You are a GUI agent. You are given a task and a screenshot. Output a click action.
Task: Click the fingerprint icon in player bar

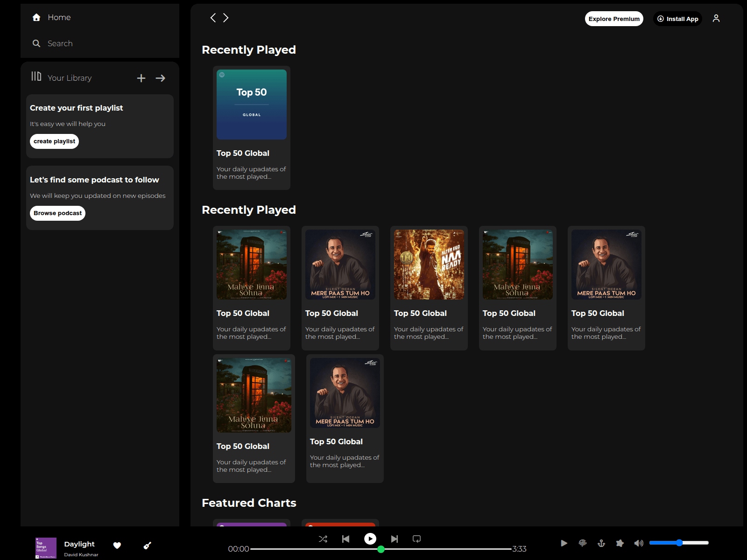click(x=583, y=543)
